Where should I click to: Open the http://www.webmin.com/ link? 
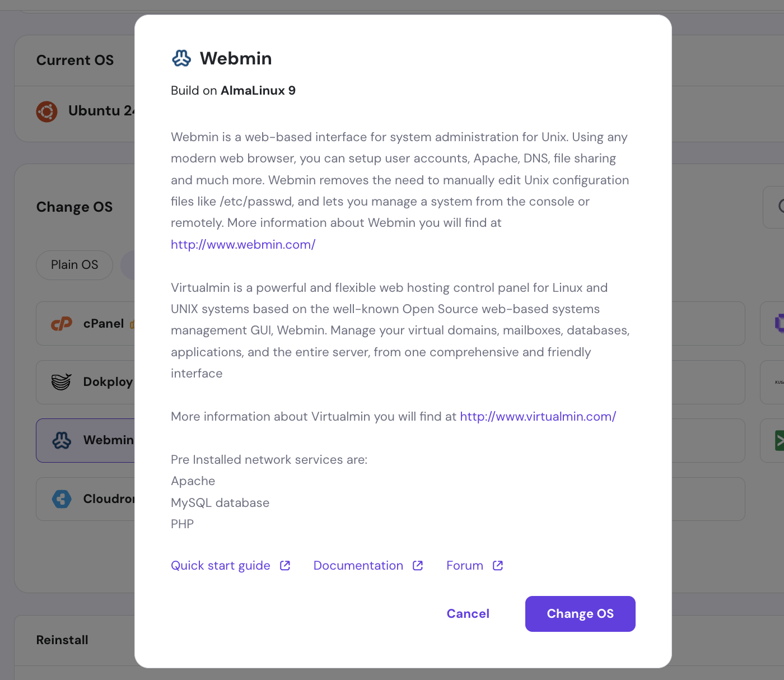pos(242,244)
